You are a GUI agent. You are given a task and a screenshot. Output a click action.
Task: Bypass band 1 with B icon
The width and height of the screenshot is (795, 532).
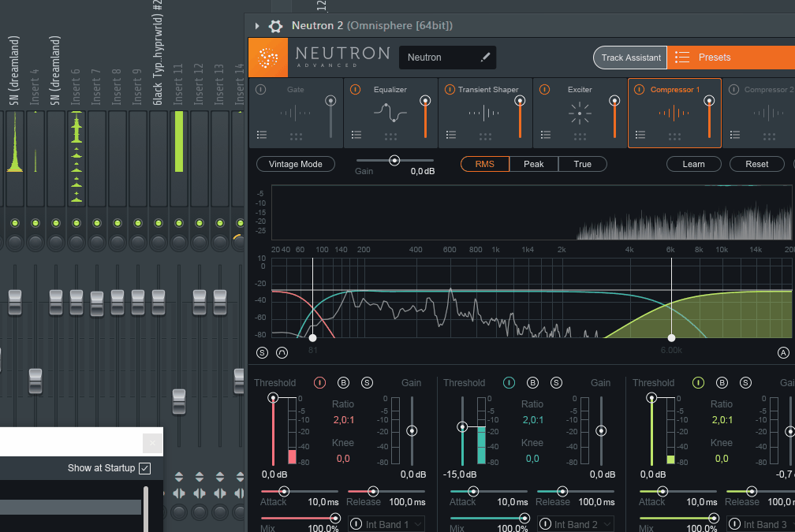coord(343,383)
